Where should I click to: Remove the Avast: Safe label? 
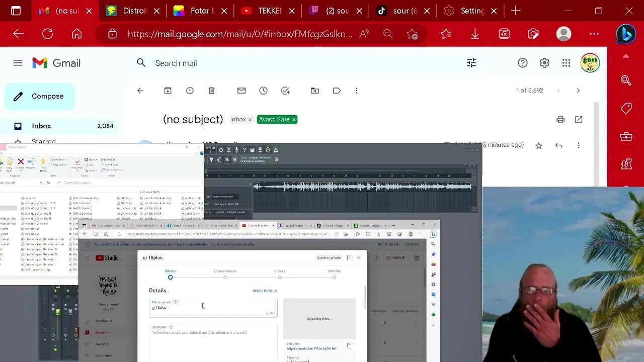(294, 120)
